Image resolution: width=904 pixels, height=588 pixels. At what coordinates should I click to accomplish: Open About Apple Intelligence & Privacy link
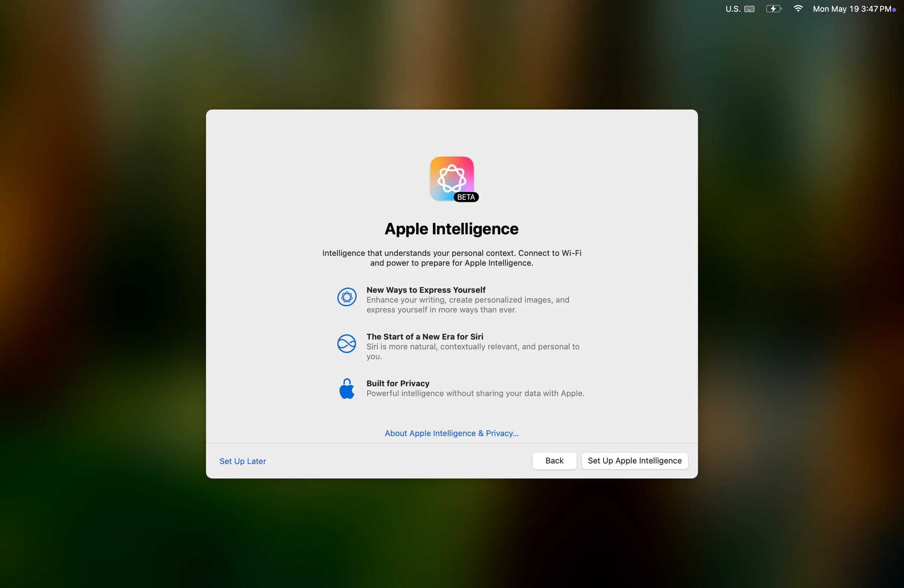point(452,434)
